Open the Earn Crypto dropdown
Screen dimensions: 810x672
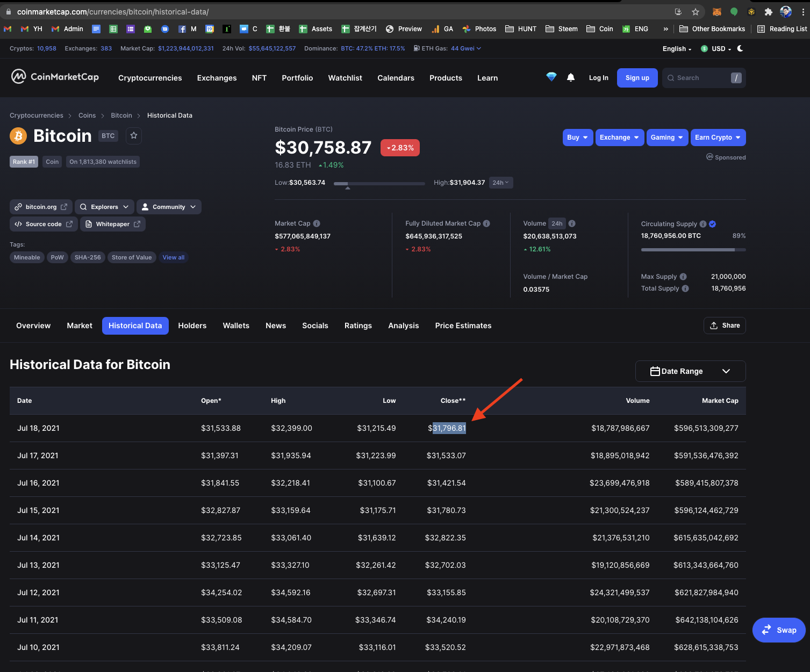tap(718, 138)
